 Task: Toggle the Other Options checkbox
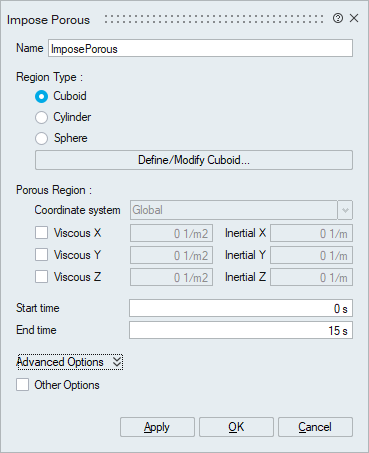(x=22, y=385)
